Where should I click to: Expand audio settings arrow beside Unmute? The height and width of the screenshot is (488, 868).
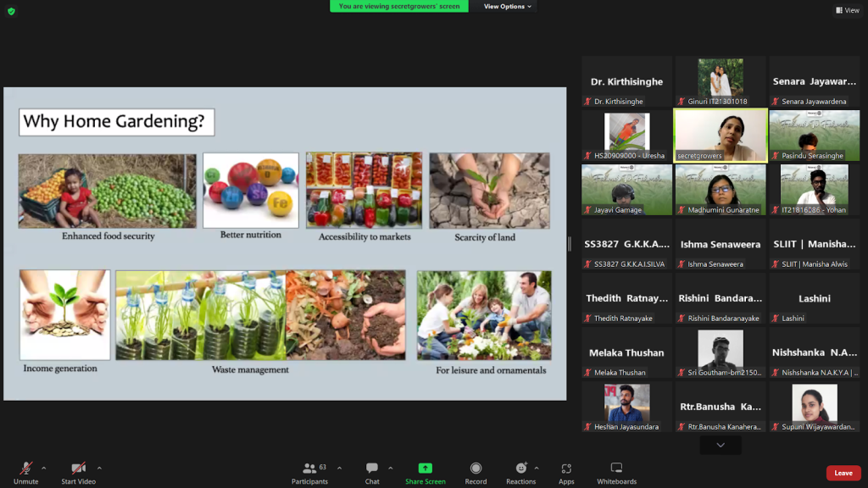tap(44, 468)
